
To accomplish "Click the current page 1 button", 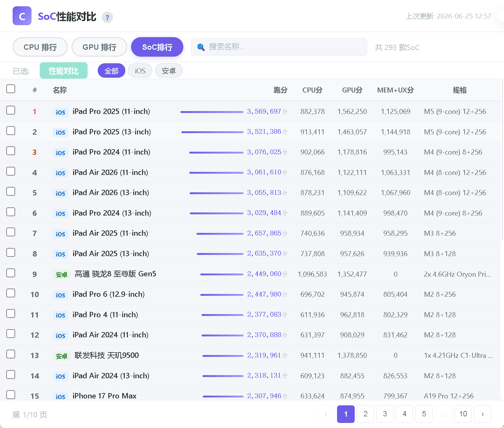I will [x=346, y=414].
